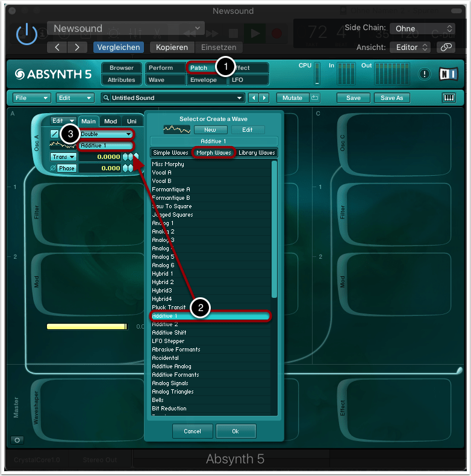Screen dimensions: 471x476
Task: Select Miss Morphy in wave list
Action: click(x=211, y=164)
